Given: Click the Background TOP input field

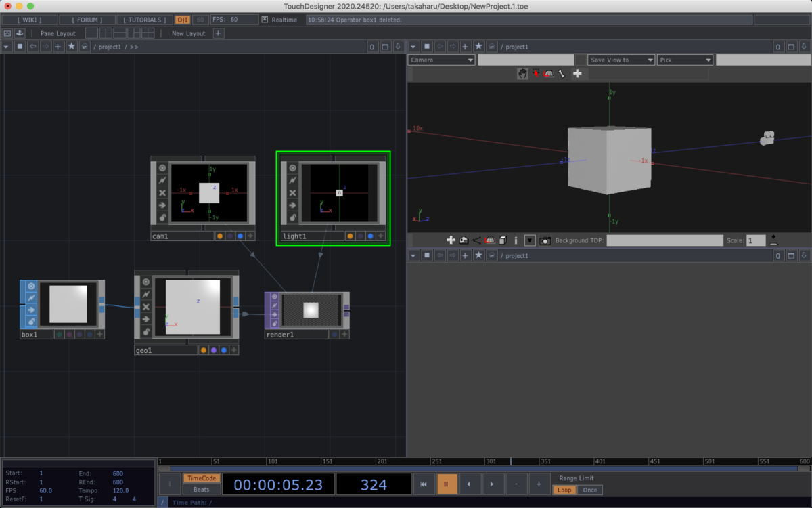Looking at the screenshot, I should point(664,240).
